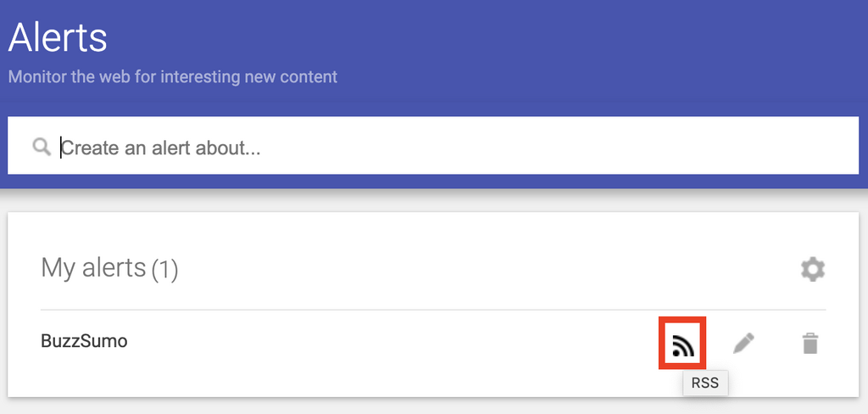Delete the BuzzSumo alert using trash icon

coord(810,344)
